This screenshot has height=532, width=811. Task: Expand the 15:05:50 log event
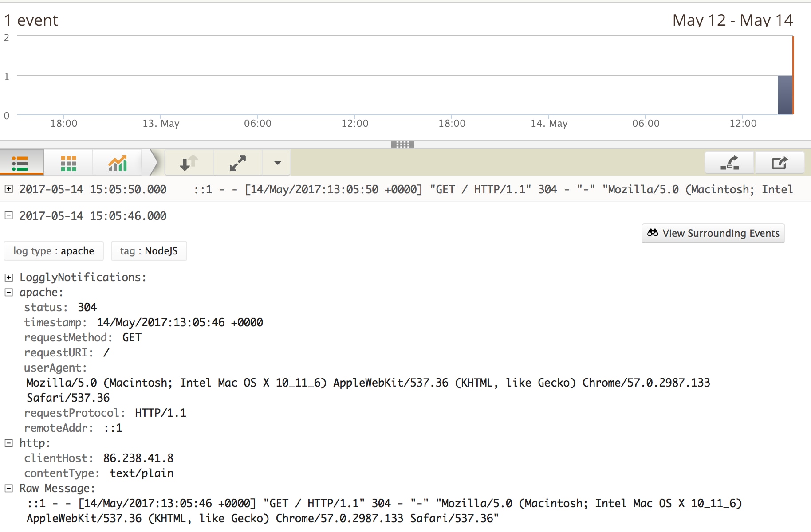point(8,189)
